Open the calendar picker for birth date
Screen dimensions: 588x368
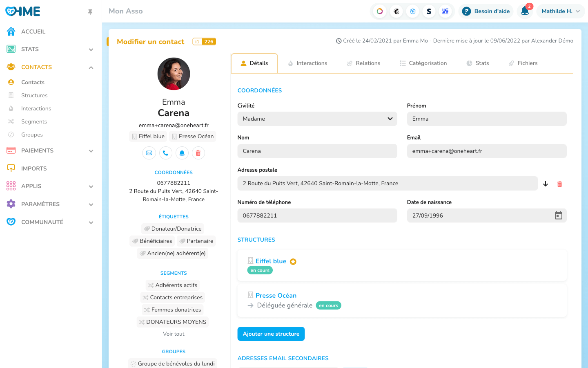tap(558, 215)
